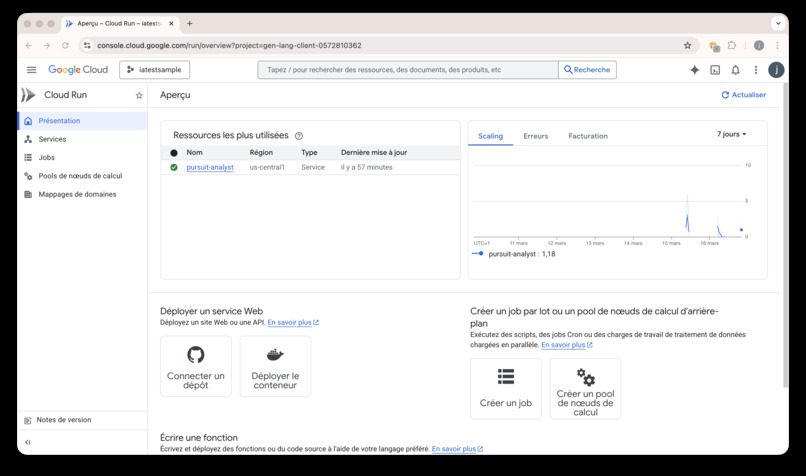The width and height of the screenshot is (806, 476).
Task: Open Jobs in the sidebar
Action: coord(83,158)
